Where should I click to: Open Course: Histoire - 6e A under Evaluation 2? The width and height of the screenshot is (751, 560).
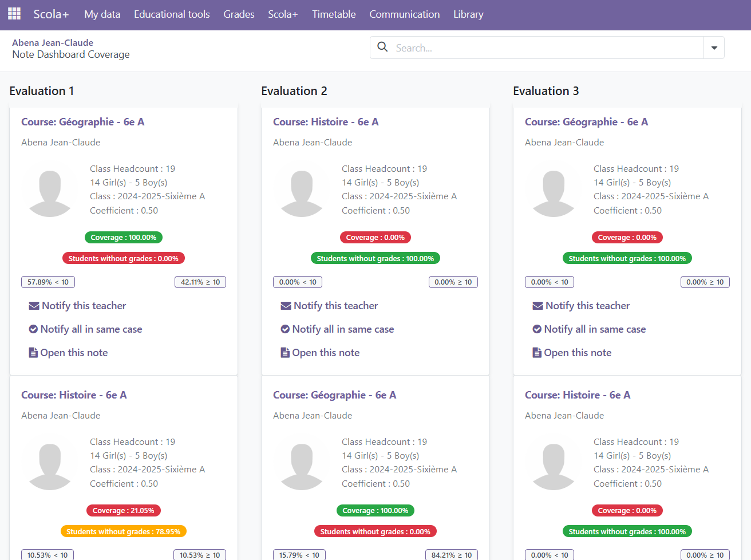326,122
